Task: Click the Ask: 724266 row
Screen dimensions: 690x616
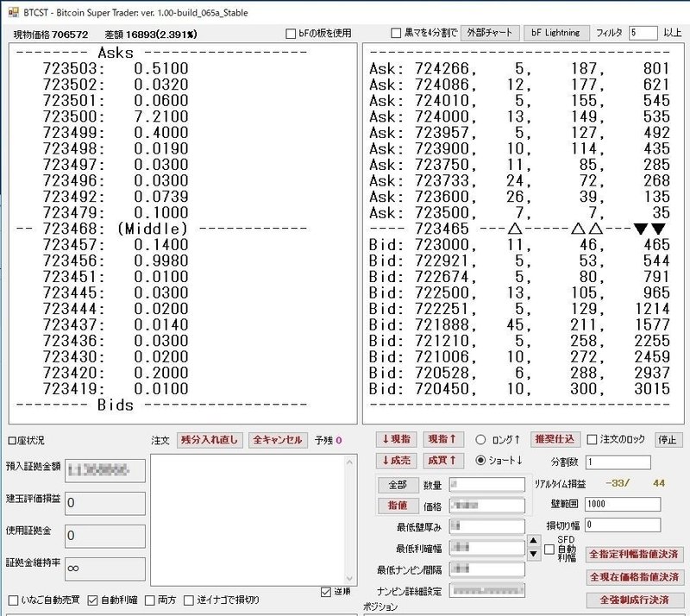Action: tap(520, 69)
